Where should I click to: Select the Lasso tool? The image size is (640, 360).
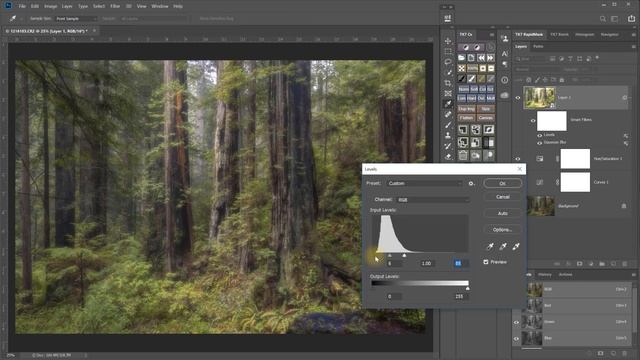[x=448, y=62]
